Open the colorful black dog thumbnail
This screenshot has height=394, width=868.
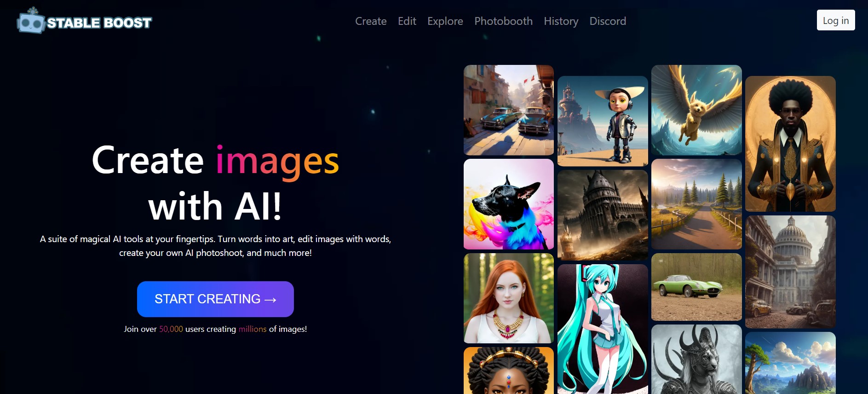[509, 204]
